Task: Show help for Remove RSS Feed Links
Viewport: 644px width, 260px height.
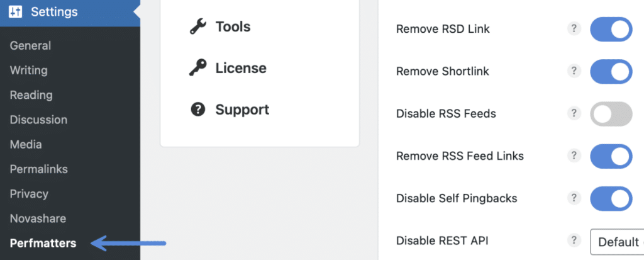Action: 574,155
